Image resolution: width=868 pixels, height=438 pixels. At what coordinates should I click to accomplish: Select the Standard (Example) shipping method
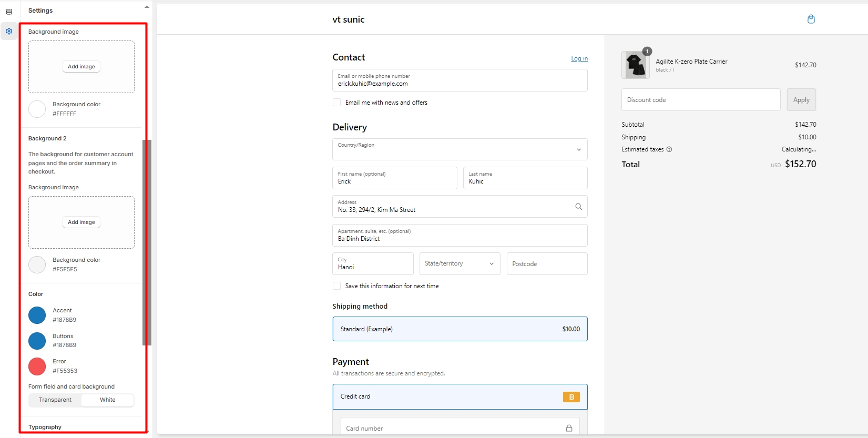[x=459, y=329]
